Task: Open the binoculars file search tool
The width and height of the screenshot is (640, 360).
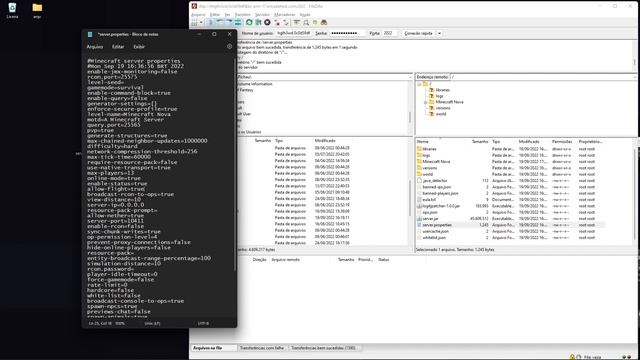Action: 324,22
